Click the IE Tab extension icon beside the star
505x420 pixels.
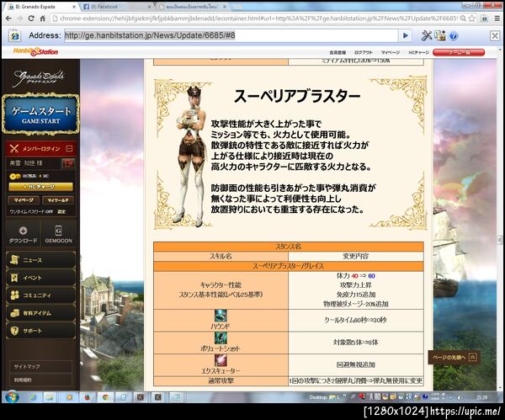[484, 19]
